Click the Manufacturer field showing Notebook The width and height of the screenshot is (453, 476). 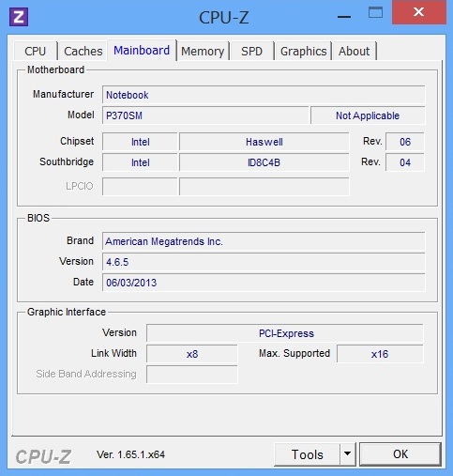pos(264,95)
